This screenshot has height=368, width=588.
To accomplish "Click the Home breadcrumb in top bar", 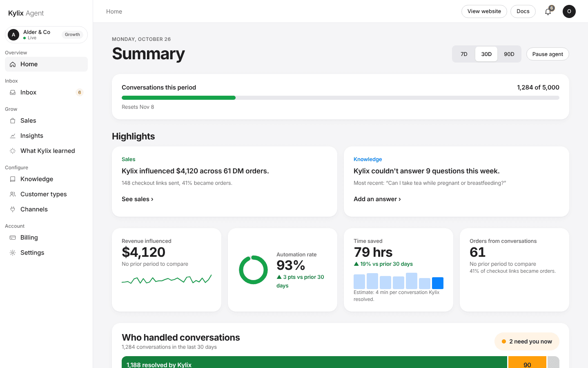I will click(x=114, y=11).
